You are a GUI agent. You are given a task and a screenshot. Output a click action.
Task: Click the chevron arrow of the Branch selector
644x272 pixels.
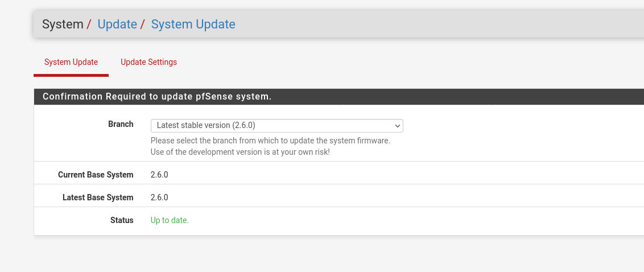coord(397,126)
